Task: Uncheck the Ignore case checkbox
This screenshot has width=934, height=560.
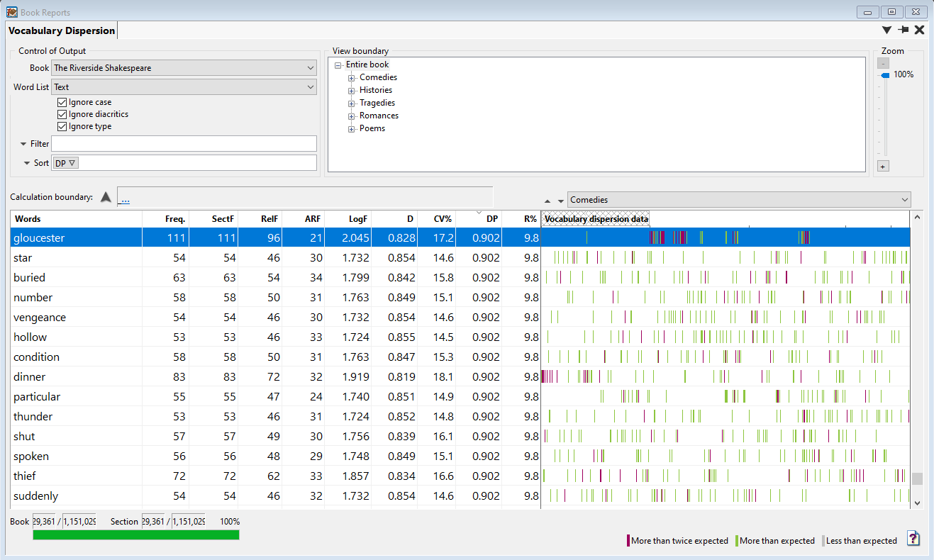Action: (x=62, y=102)
